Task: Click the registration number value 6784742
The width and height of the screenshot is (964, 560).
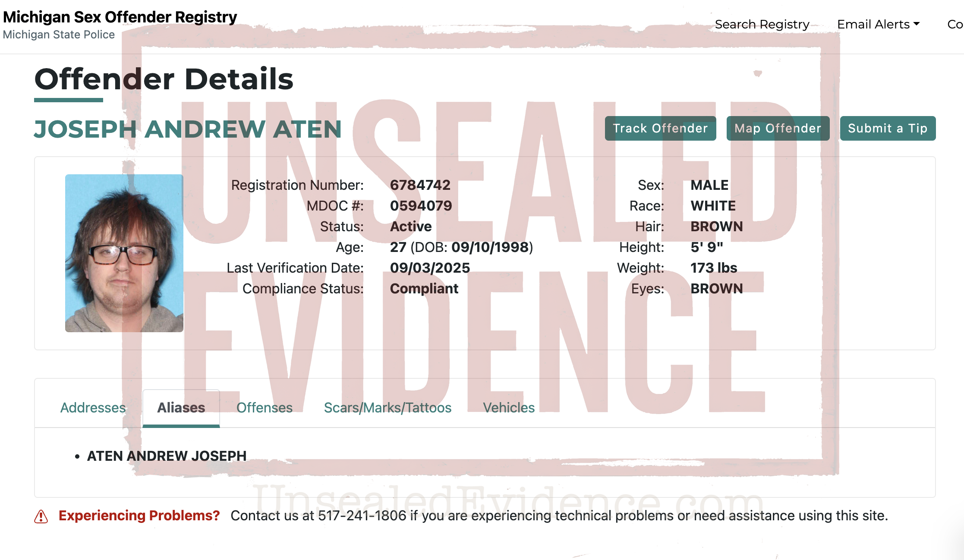Action: tap(420, 185)
